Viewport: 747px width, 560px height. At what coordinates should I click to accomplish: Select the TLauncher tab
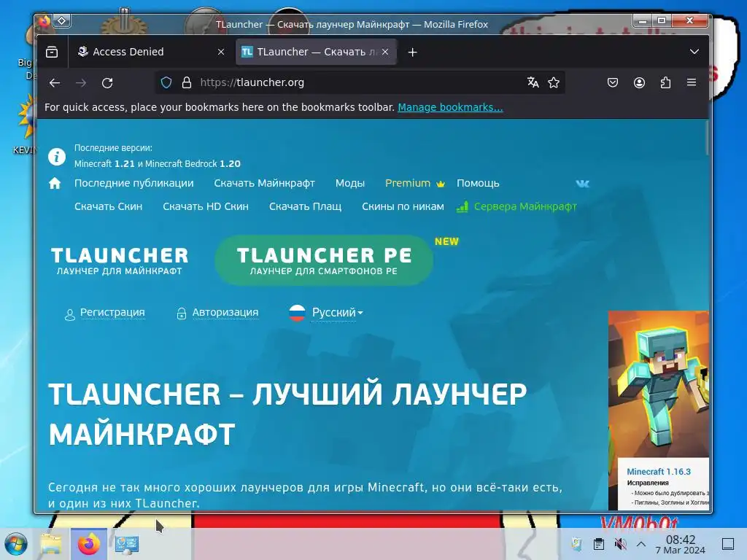[317, 52]
